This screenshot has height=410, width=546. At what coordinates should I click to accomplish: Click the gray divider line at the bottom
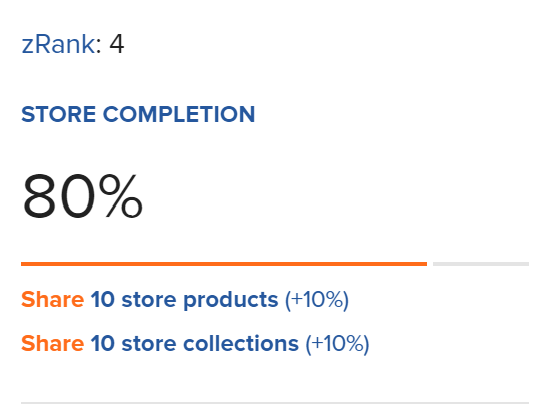click(x=275, y=403)
